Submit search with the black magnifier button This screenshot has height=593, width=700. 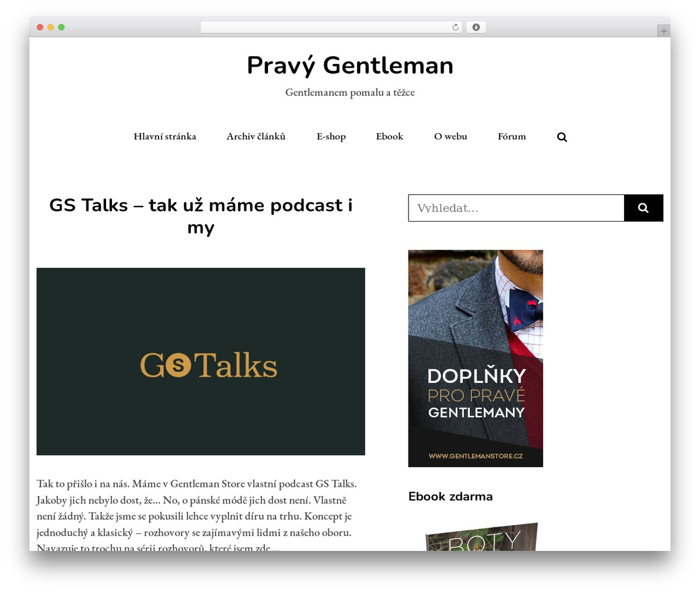[644, 208]
